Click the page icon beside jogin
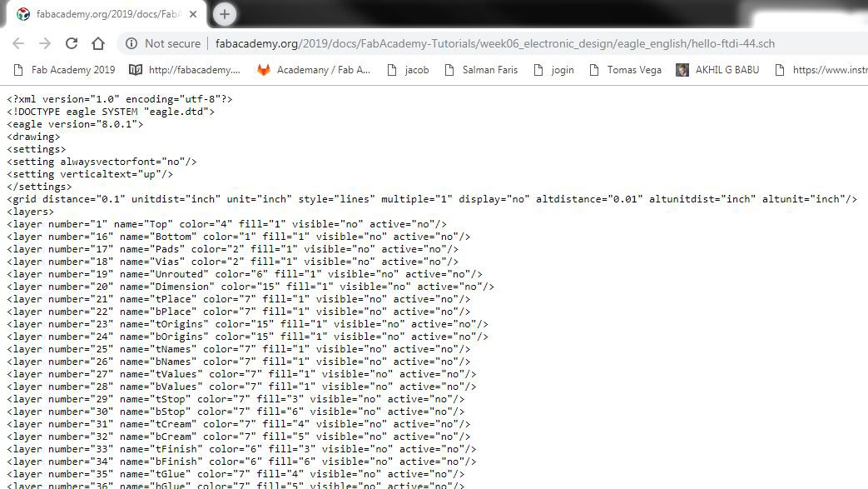Viewport: 868px width, 489px height. tap(538, 70)
